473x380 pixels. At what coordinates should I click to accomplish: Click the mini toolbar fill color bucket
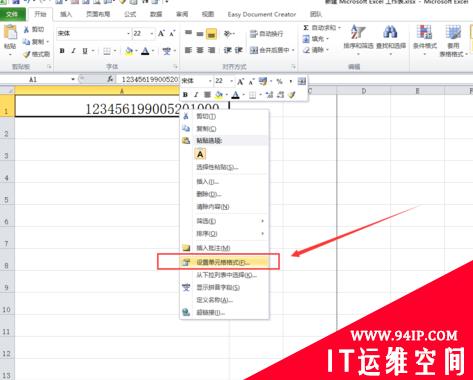coord(219,95)
